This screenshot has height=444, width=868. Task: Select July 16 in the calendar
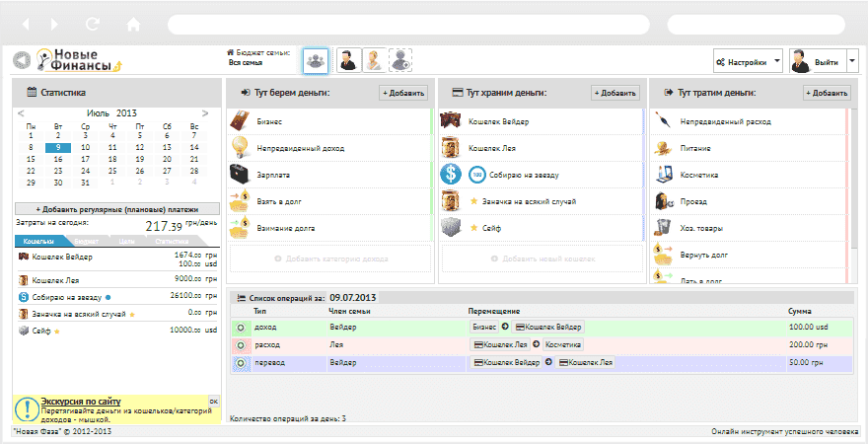tap(58, 159)
